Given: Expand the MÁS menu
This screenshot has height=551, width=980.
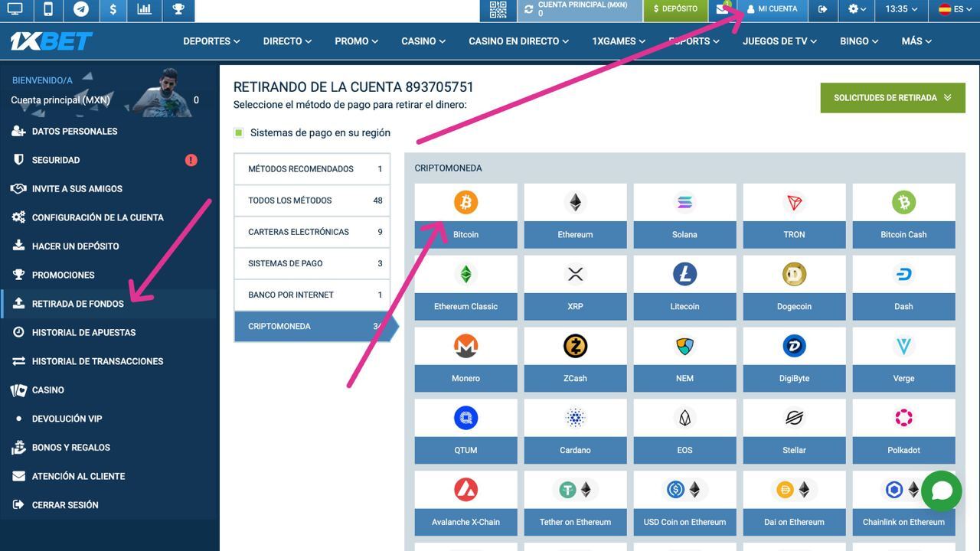Looking at the screenshot, I should click(916, 41).
